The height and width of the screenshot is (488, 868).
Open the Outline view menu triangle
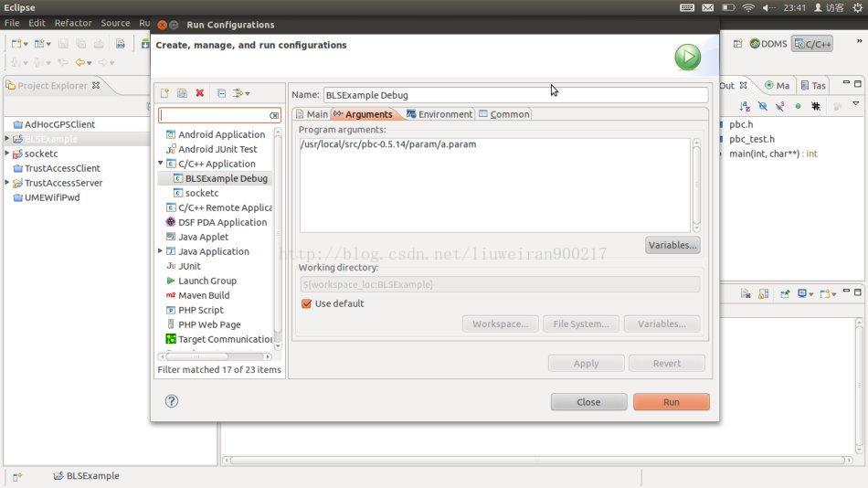(x=856, y=103)
